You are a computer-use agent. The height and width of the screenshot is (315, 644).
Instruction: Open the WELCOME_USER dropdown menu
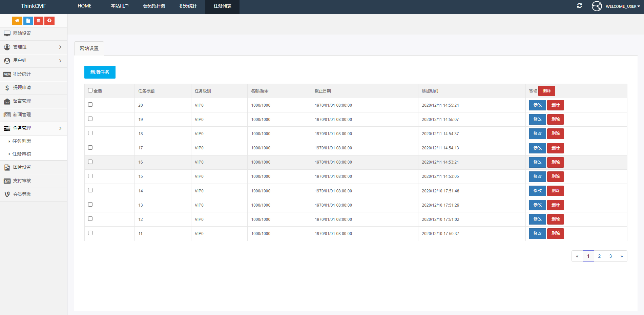coord(623,6)
